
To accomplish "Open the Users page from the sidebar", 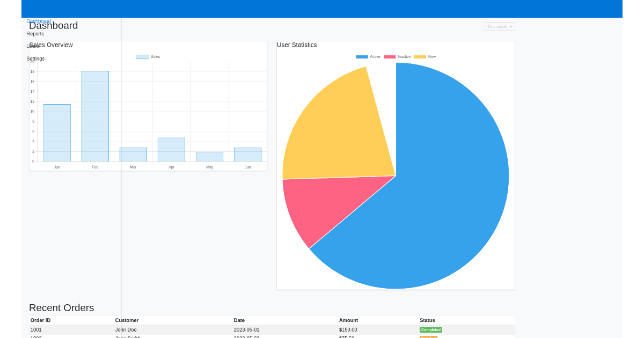I will (x=33, y=46).
